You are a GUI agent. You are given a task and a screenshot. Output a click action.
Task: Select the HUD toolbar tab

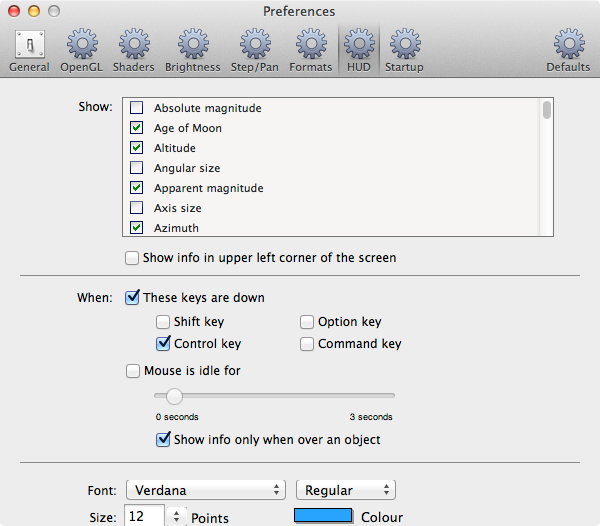[x=358, y=50]
